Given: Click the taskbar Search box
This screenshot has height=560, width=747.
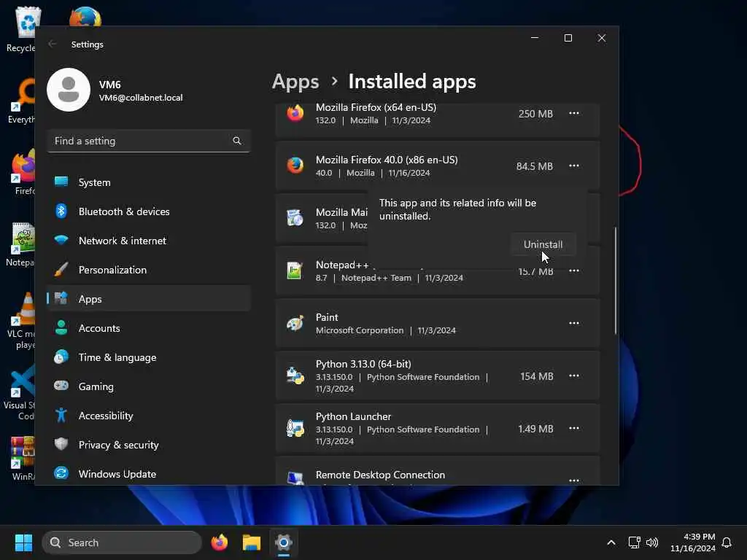Looking at the screenshot, I should click(x=122, y=542).
